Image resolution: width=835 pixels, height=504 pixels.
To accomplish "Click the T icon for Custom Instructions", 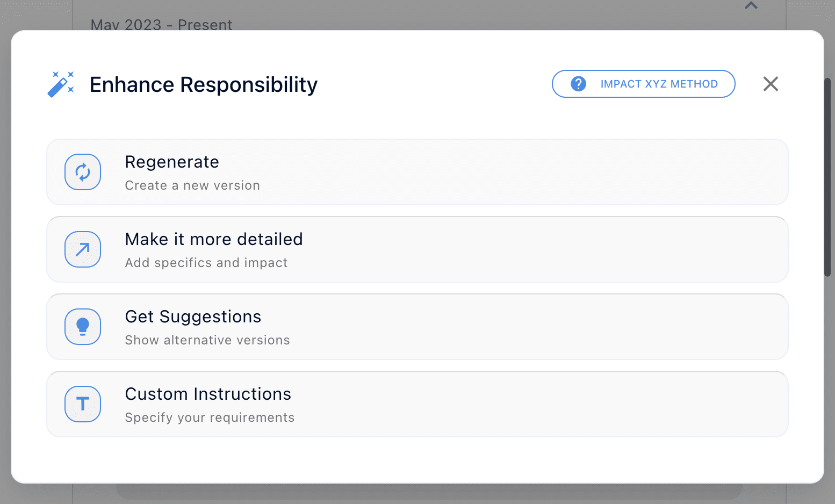I will [x=83, y=404].
